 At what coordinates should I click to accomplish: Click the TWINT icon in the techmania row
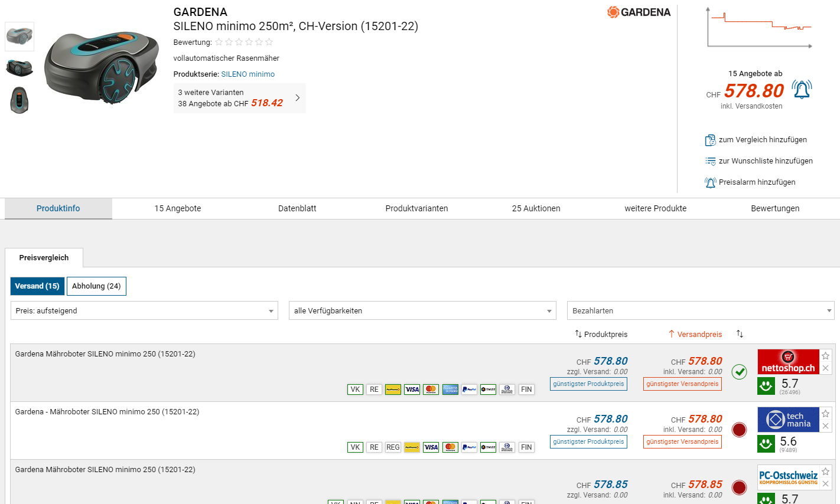tap(488, 447)
